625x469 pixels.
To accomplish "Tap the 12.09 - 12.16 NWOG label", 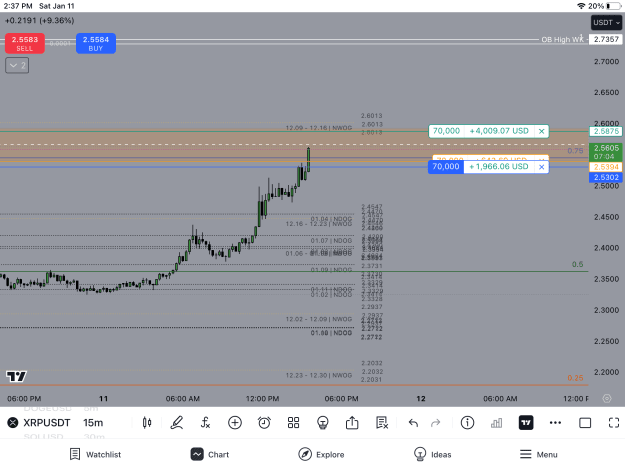I will [319, 128].
